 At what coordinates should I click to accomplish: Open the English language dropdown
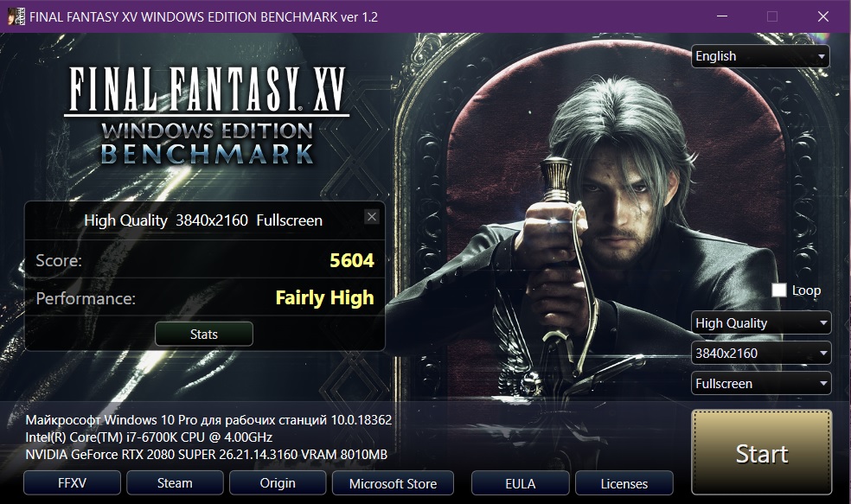(x=760, y=56)
